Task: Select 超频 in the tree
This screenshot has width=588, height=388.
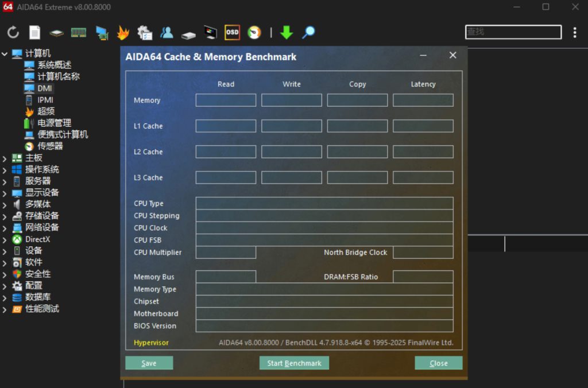Action: click(x=46, y=111)
